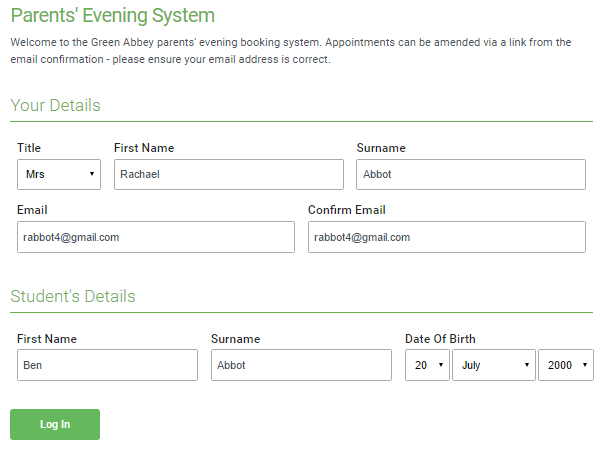Click the Parents' Evening System heading
605x451 pixels.
[x=113, y=15]
